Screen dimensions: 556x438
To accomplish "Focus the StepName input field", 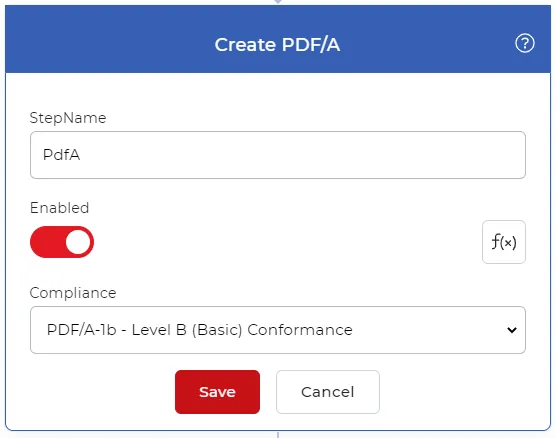I will [278, 155].
